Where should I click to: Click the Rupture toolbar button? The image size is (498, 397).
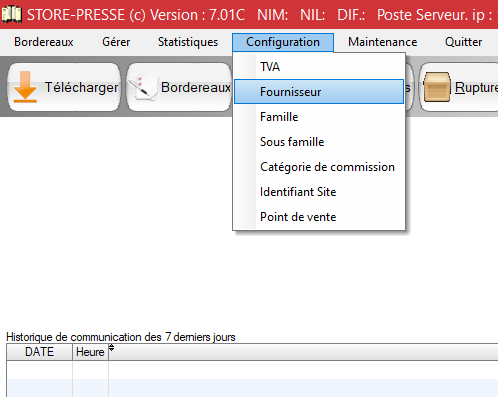[458, 87]
